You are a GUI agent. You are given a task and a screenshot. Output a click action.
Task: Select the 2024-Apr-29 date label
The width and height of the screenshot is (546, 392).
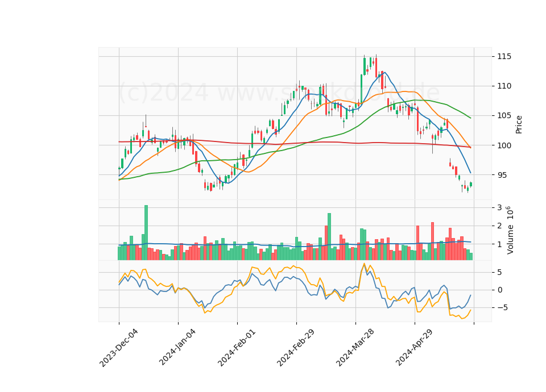415,348
